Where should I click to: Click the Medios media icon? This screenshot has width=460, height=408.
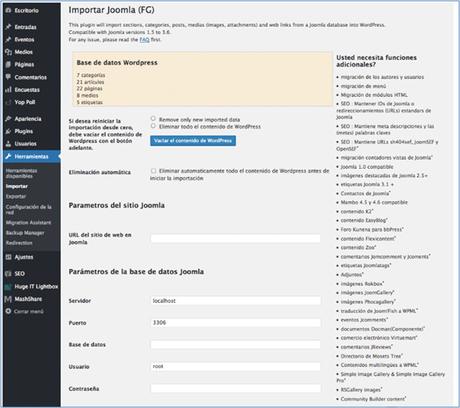(8, 52)
